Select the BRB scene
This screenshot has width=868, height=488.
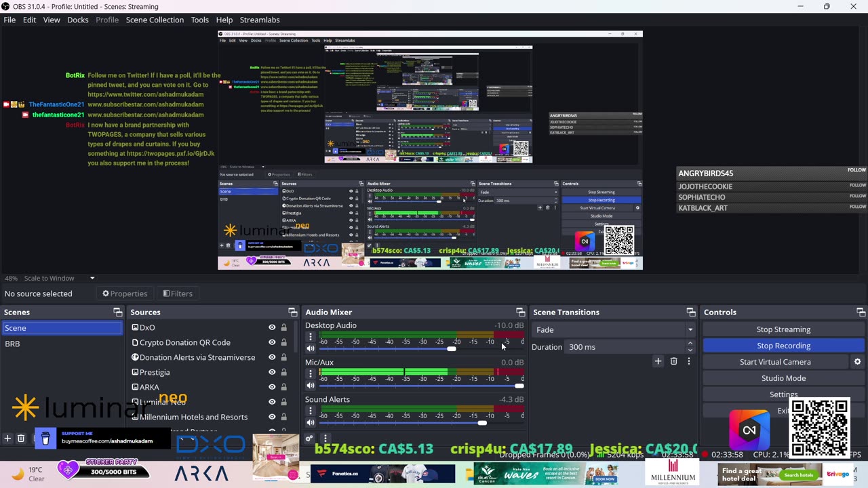(x=62, y=344)
